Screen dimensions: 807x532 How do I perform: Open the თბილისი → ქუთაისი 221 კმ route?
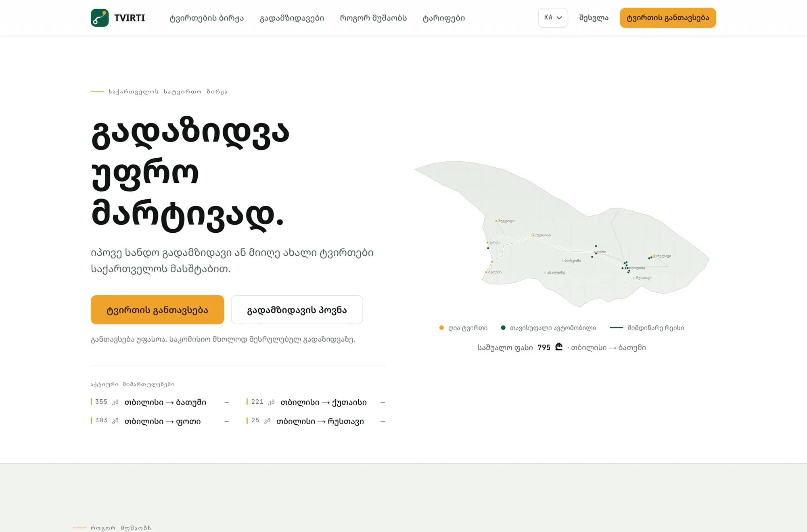[x=316, y=402]
